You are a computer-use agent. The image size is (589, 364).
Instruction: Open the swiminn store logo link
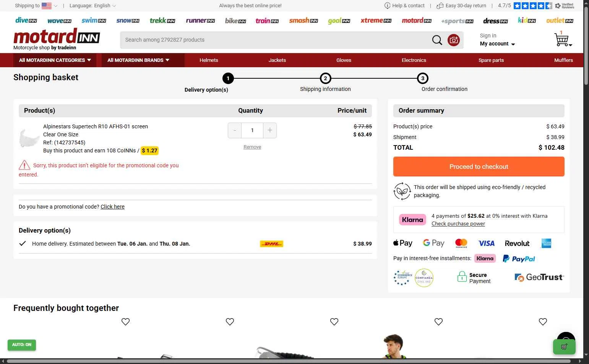[x=94, y=21]
